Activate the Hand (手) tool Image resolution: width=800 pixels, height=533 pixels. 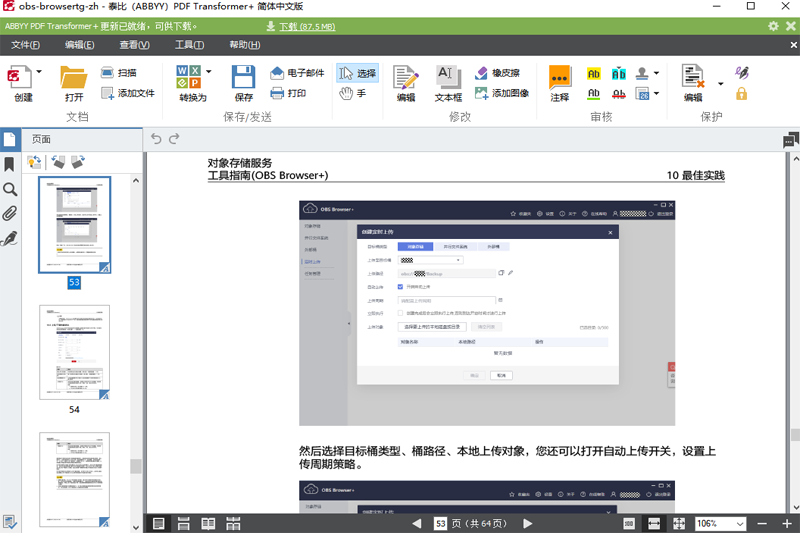tap(353, 93)
